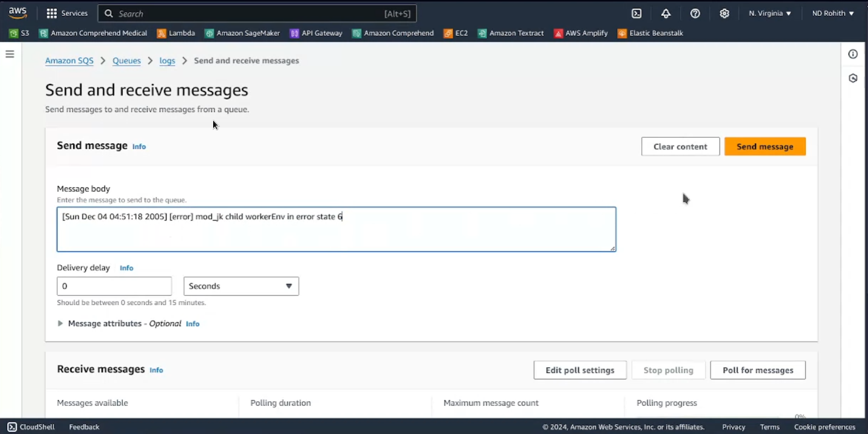Open Amazon SageMaker shortcut
Viewport: 868px width, 434px height.
(242, 33)
